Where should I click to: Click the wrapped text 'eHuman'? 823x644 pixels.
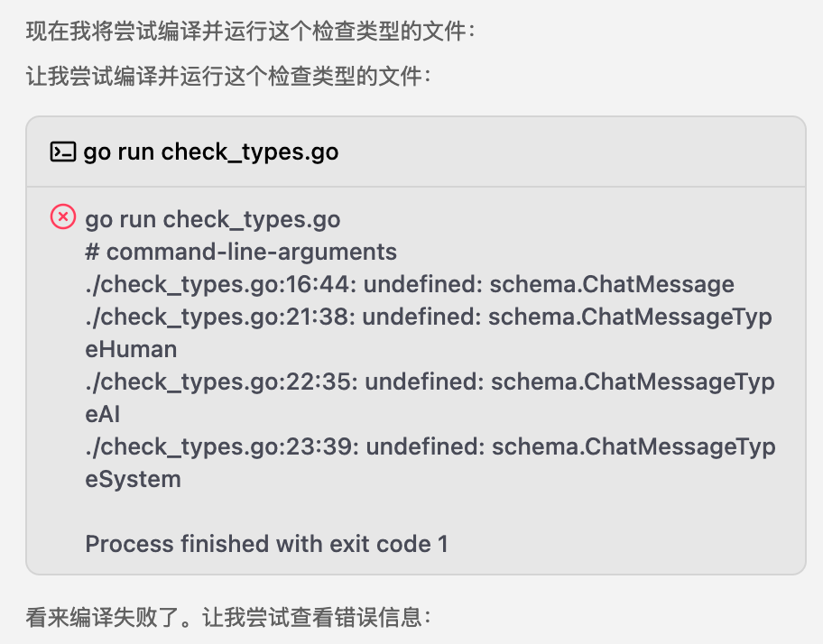click(x=131, y=349)
